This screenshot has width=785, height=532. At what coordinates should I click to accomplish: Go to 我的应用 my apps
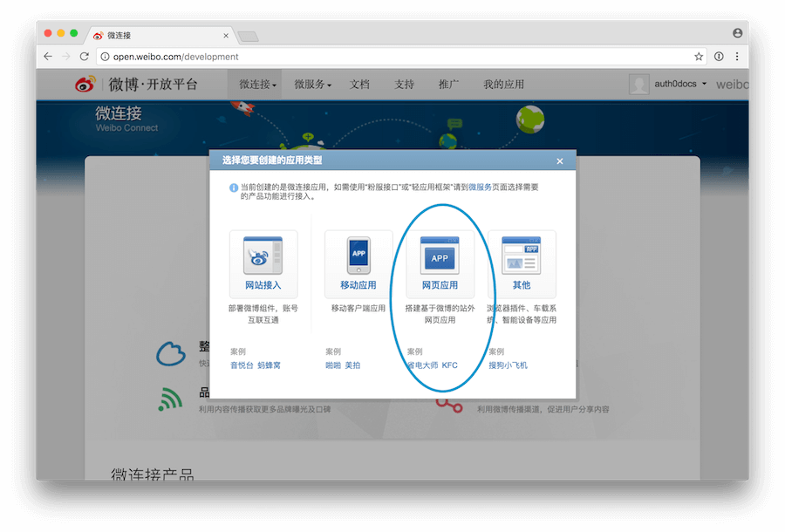click(x=503, y=84)
